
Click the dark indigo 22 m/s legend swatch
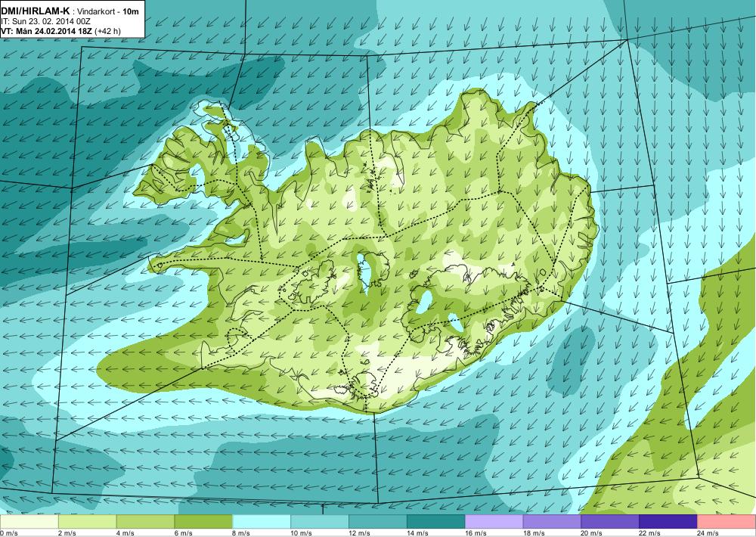point(668,522)
